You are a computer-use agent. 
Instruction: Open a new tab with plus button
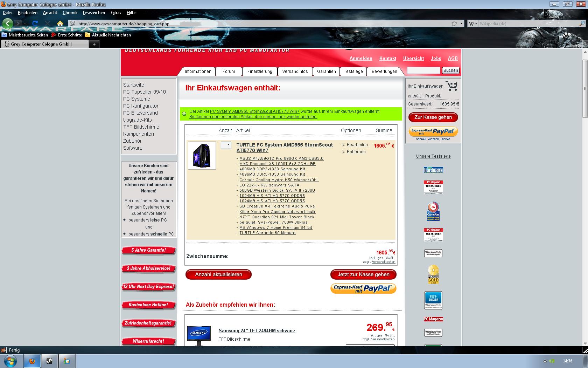pos(94,44)
